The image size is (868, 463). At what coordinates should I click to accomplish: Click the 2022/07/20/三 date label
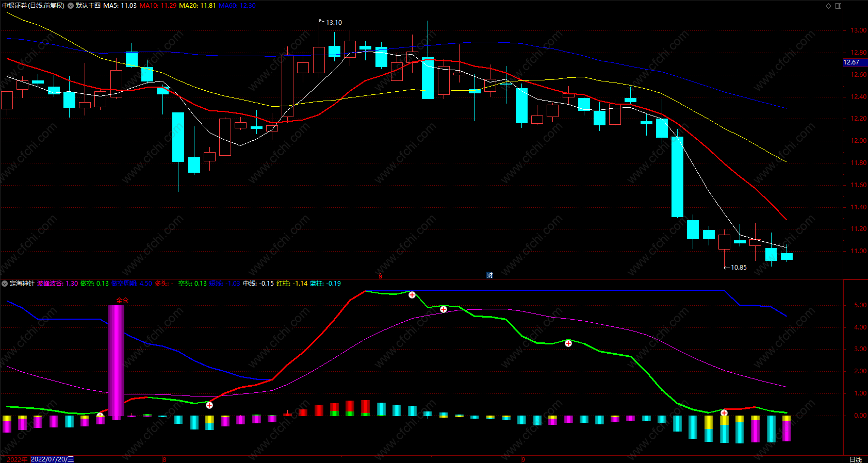pyautogui.click(x=53, y=459)
